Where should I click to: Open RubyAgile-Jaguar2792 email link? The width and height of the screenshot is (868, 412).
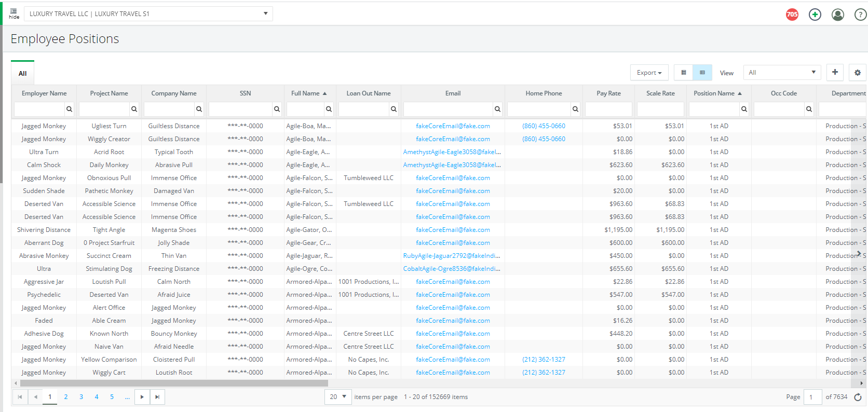[x=452, y=256]
